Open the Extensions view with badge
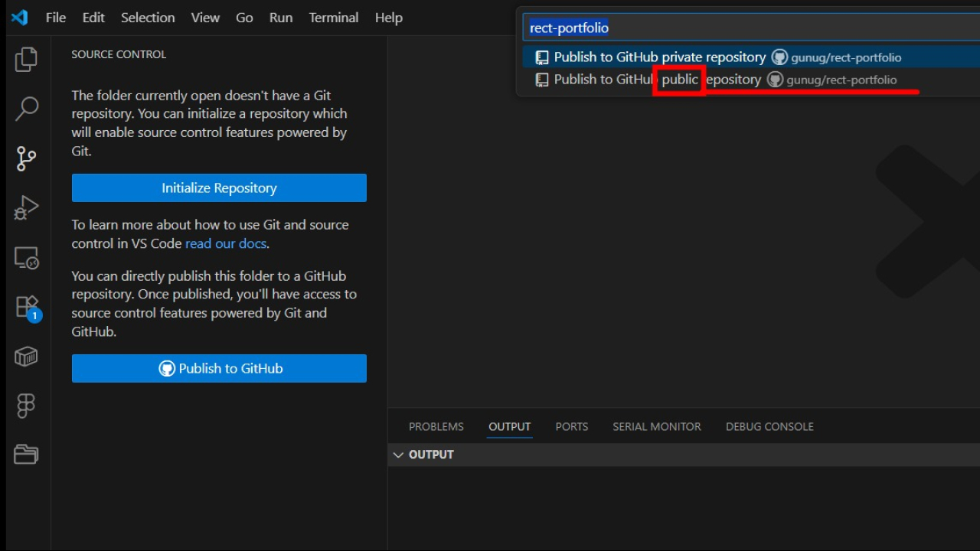 (27, 308)
